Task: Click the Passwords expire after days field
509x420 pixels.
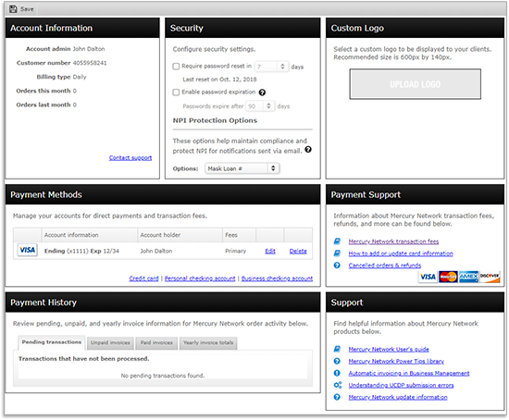Action: point(255,106)
